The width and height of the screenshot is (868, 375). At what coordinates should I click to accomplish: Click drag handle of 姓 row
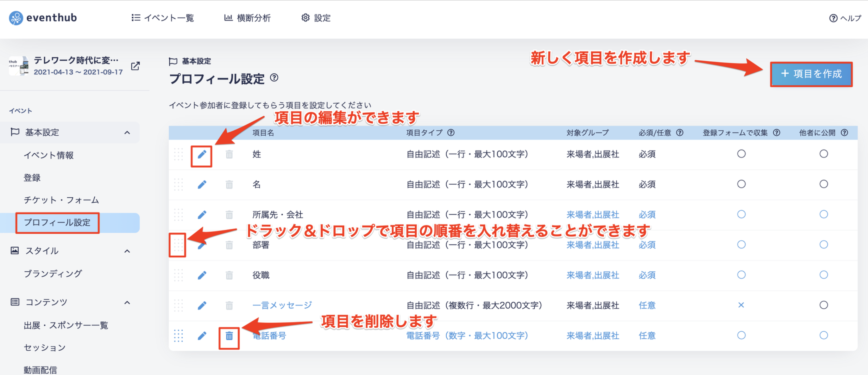178,155
